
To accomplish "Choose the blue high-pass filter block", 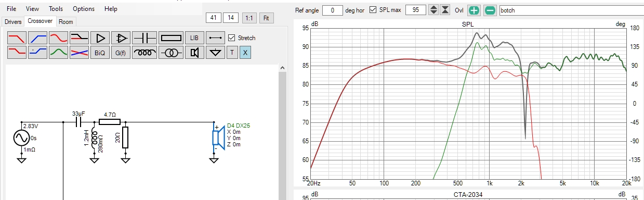I will (x=37, y=38).
